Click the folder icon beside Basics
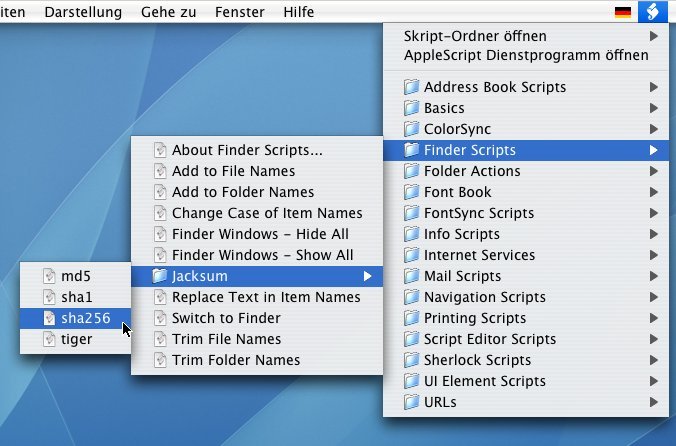676x446 pixels. point(411,108)
